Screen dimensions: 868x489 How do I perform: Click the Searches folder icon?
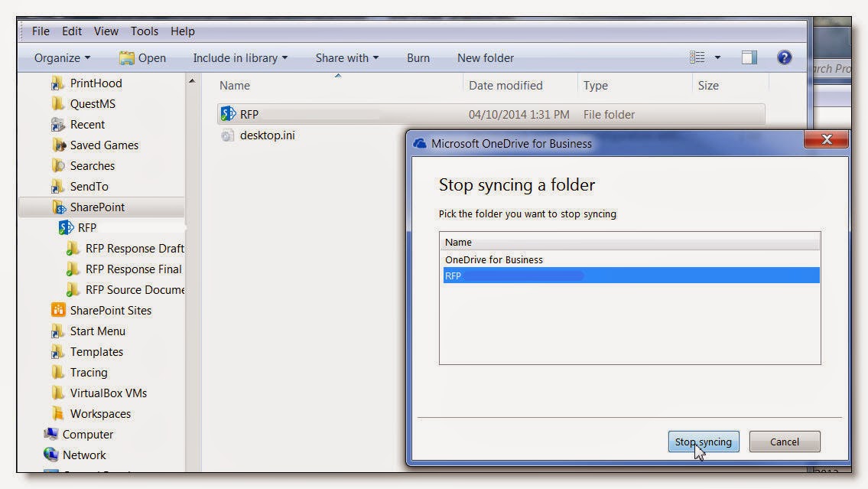[x=57, y=165]
